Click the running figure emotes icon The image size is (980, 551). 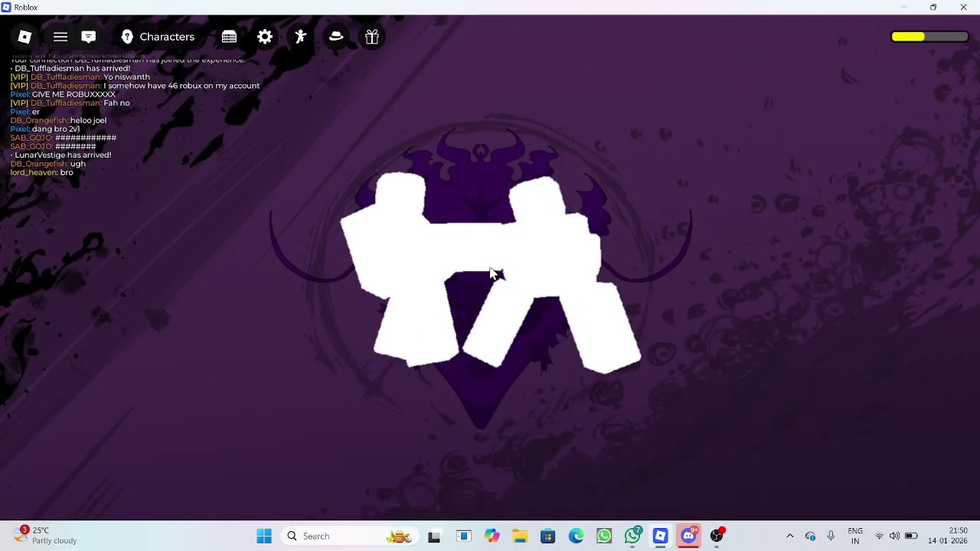(x=300, y=37)
